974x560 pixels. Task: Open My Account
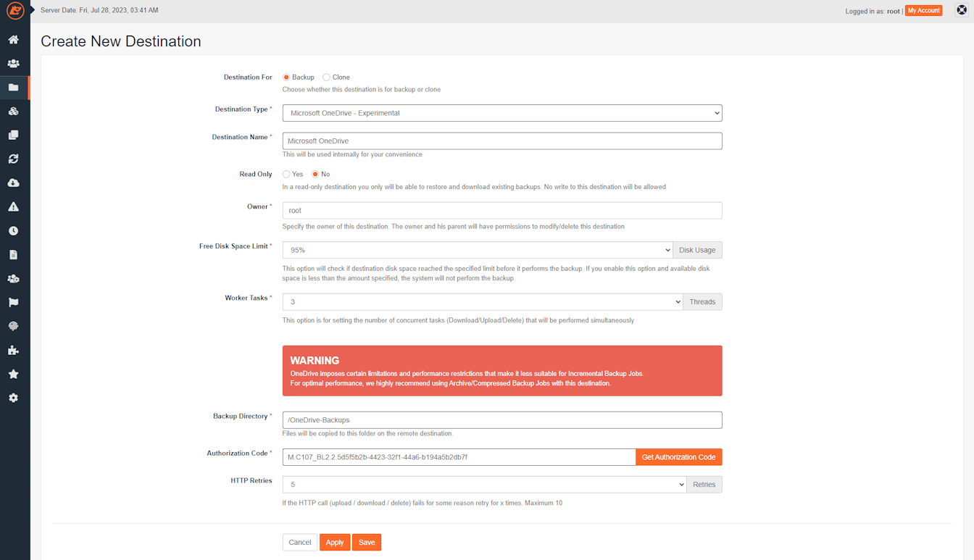(924, 11)
